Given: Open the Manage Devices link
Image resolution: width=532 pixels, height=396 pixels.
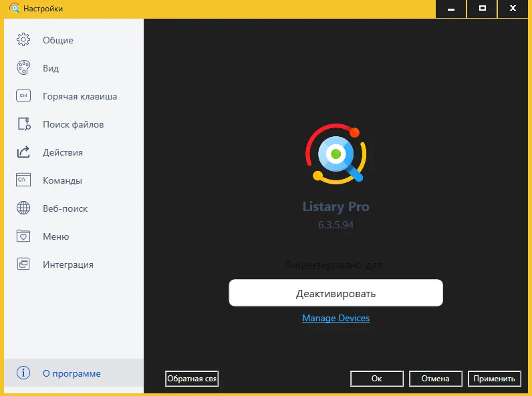Looking at the screenshot, I should pyautogui.click(x=336, y=319).
